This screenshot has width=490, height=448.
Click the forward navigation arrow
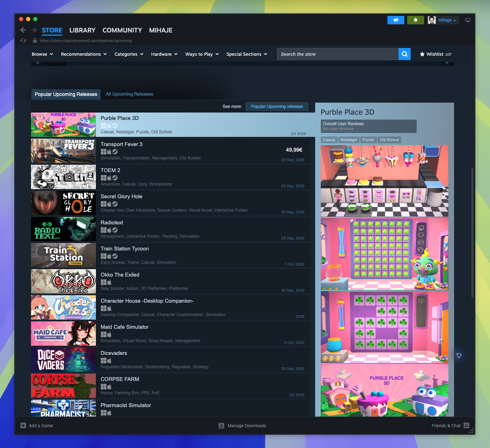(x=34, y=30)
